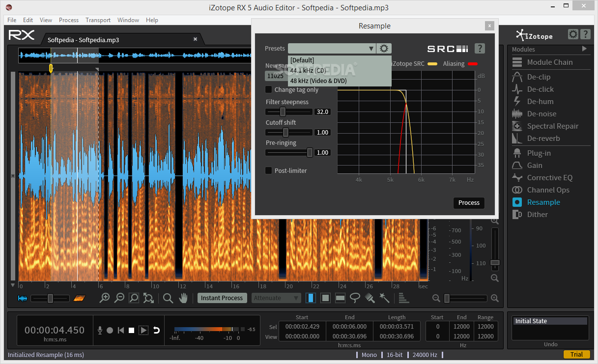The image size is (598, 364).
Task: Toggle microphone input monitoring icon
Action: 100,331
